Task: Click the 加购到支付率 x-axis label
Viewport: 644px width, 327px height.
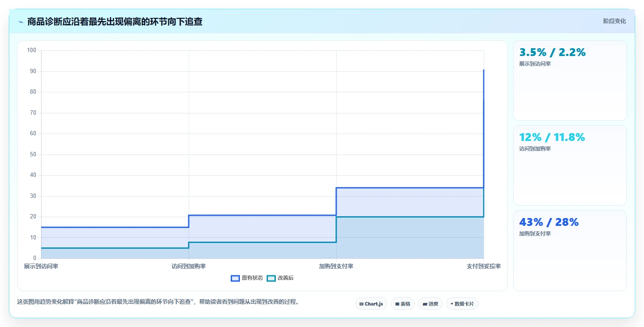Action: [x=336, y=266]
